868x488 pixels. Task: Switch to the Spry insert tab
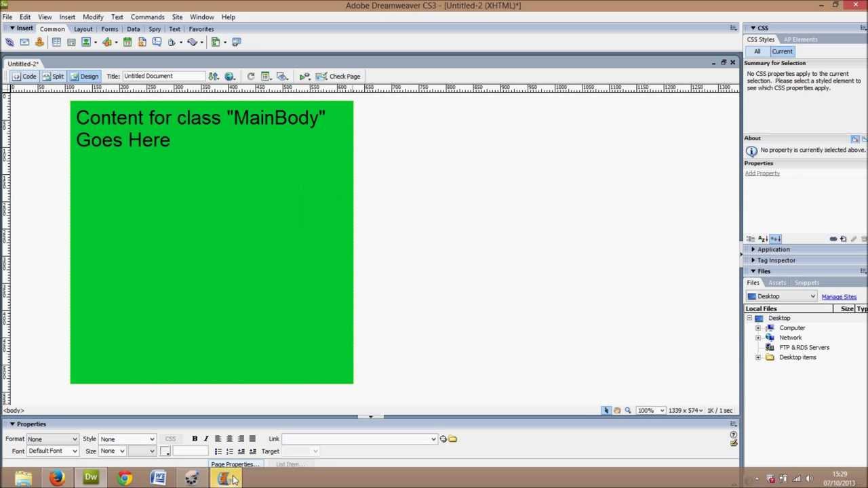(x=155, y=29)
